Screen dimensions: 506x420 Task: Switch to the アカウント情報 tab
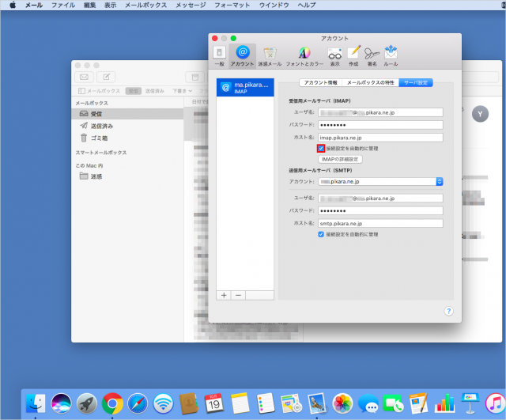point(321,82)
